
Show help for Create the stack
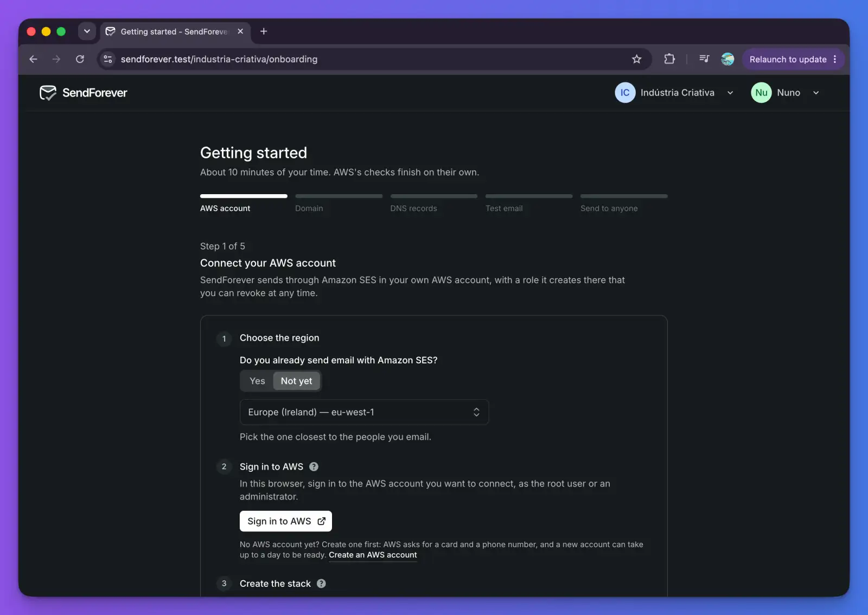tap(321, 584)
